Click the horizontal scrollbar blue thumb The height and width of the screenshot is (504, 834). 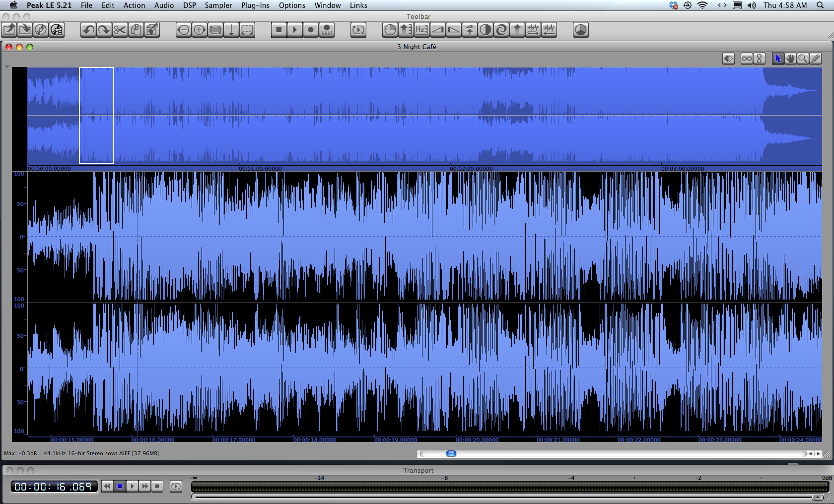click(451, 453)
